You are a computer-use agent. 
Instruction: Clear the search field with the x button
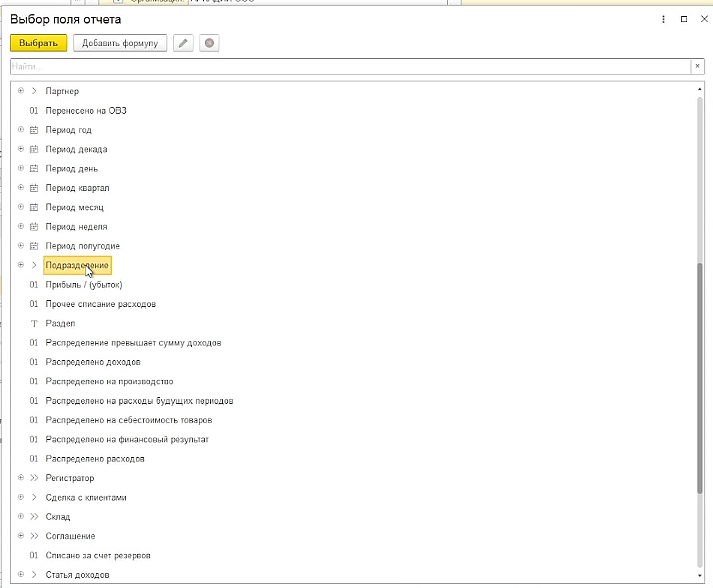[698, 66]
